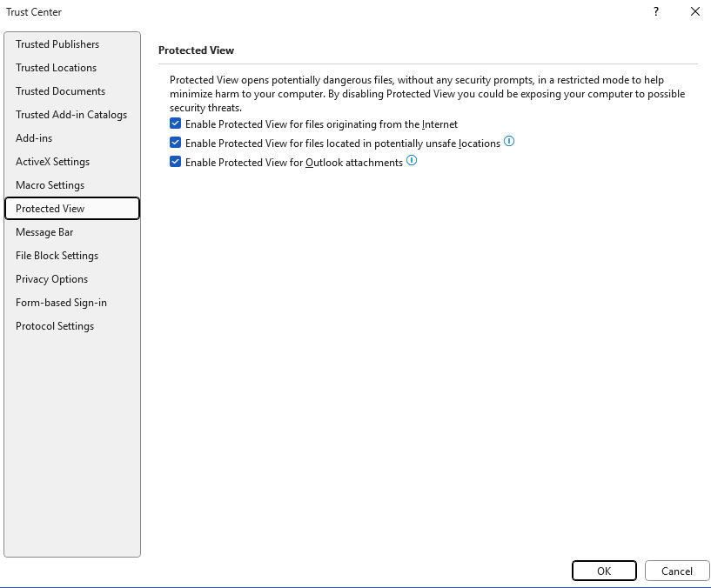Dismiss dialog with Cancel button
This screenshot has height=588, width=711.
676,571
